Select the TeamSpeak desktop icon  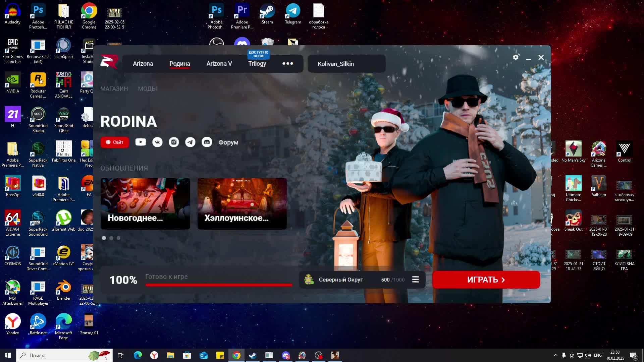(63, 48)
